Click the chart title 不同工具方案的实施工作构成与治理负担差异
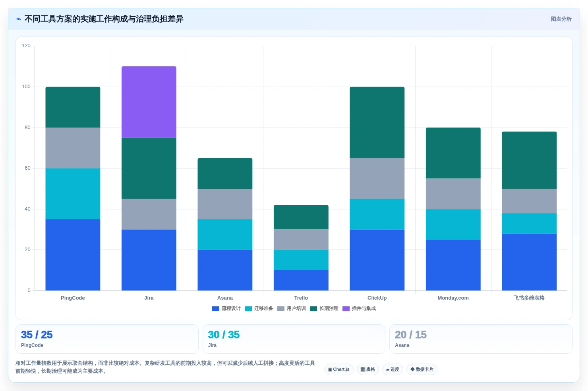The height and width of the screenshot is (391, 588). [x=104, y=19]
